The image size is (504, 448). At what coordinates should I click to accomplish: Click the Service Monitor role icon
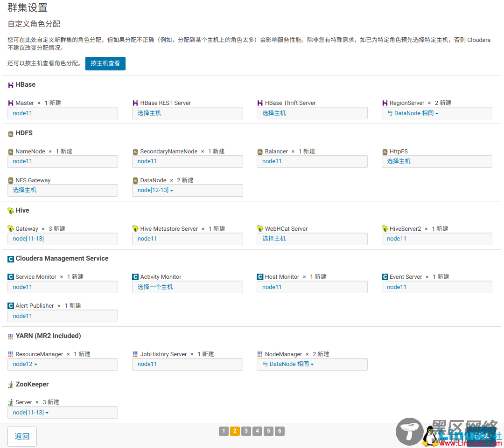tap(11, 277)
